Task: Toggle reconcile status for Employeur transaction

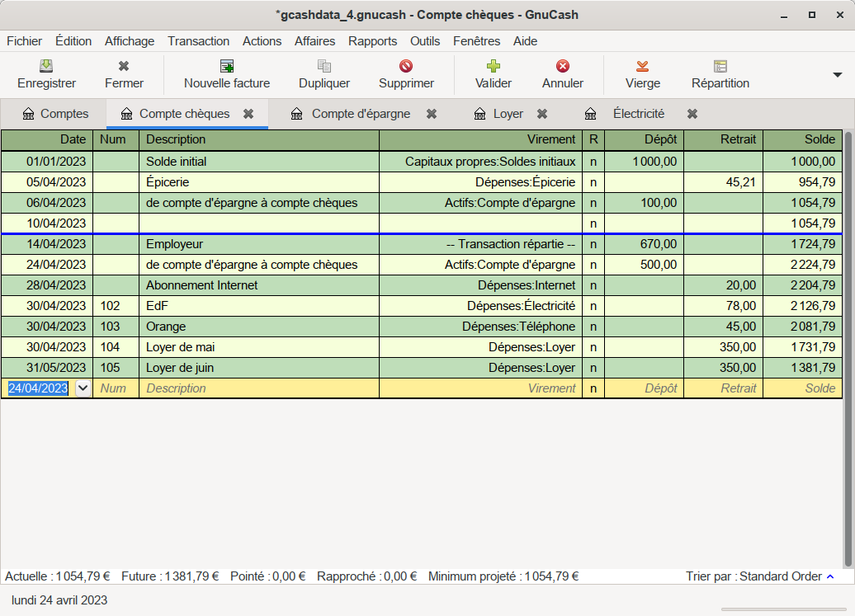Action: click(x=593, y=244)
